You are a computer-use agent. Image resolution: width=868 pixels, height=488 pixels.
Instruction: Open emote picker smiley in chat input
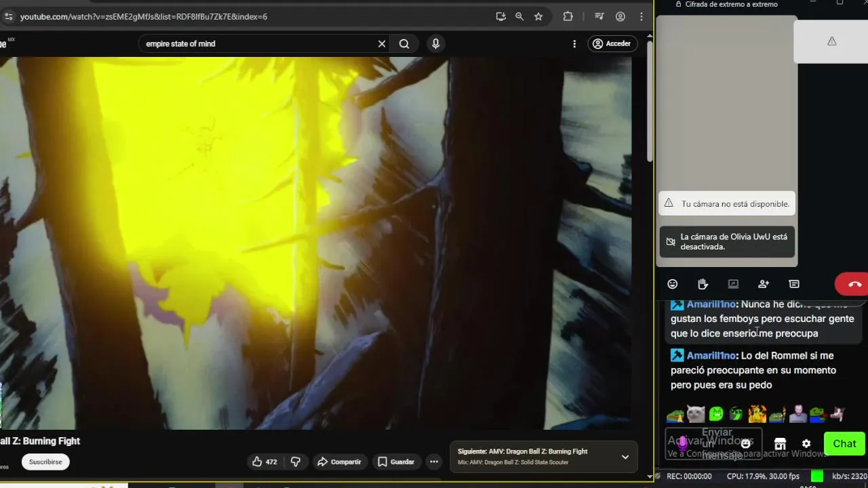click(746, 444)
